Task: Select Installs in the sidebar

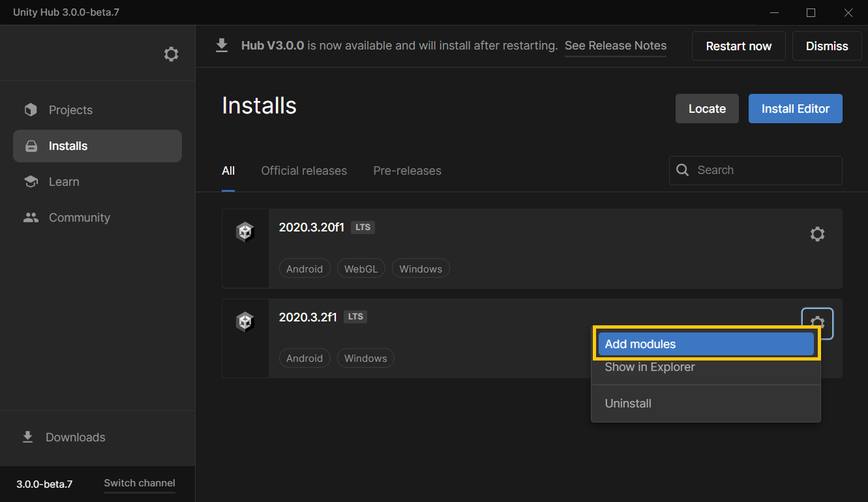Action: [97, 146]
